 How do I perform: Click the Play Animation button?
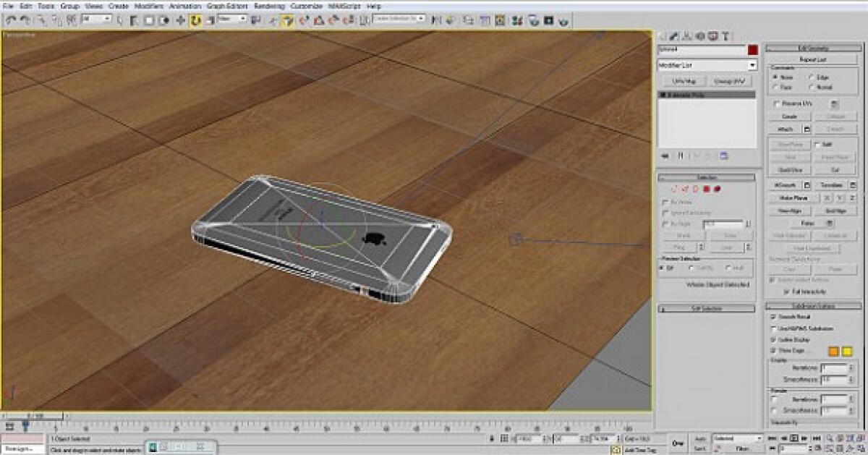[793, 438]
